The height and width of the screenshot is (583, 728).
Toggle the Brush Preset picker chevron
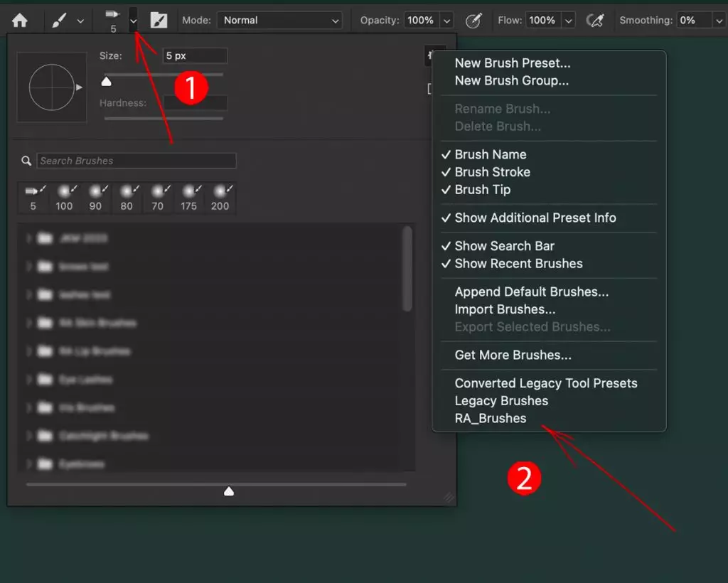[x=133, y=21]
